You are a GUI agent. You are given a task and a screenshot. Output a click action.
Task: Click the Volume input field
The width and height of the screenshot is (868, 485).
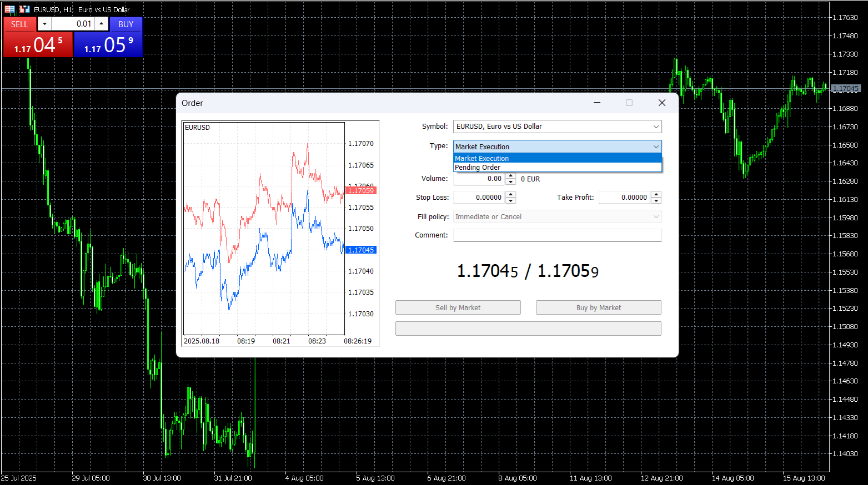[x=479, y=179]
